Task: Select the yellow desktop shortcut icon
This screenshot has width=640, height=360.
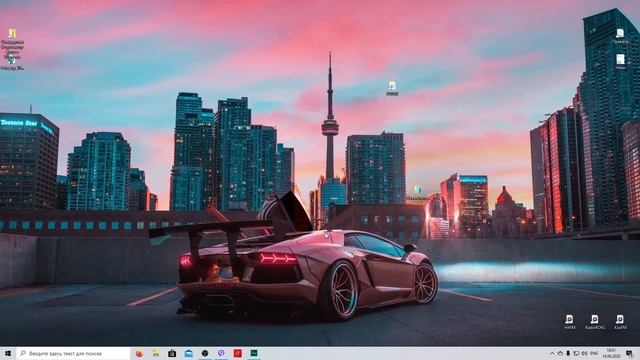Action: [x=12, y=33]
